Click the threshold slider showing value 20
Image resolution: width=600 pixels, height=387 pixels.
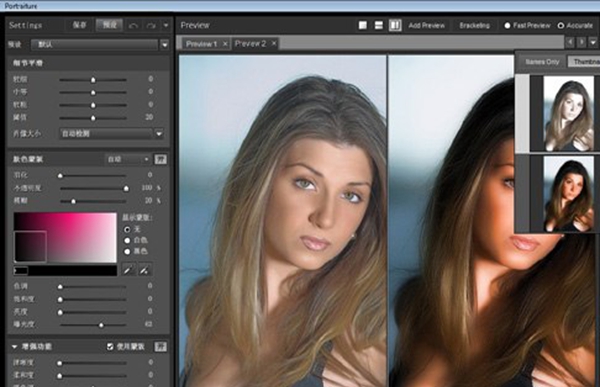[93, 118]
